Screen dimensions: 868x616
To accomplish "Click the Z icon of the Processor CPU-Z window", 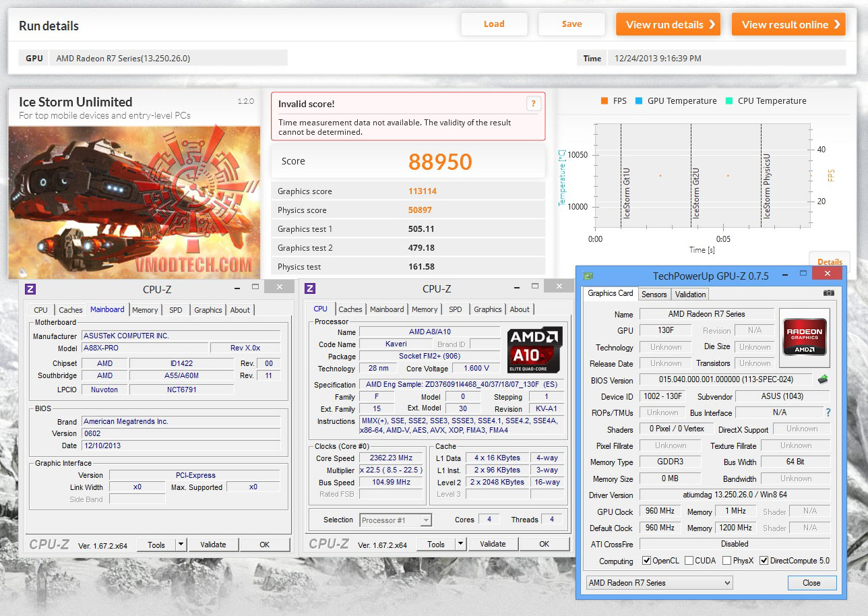I will [x=310, y=288].
